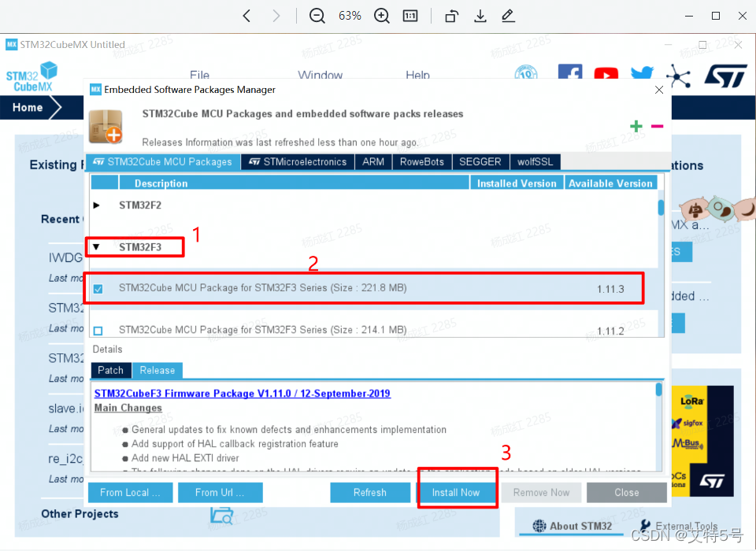This screenshot has height=551, width=756.
Task: Close the Embedded Software Packages Manager
Action: tap(659, 91)
